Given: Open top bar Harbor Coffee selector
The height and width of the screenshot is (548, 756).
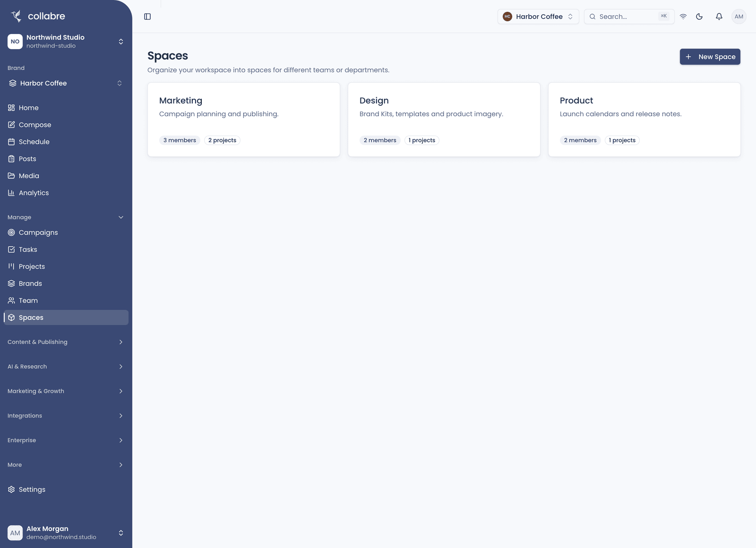Looking at the screenshot, I should click(x=538, y=17).
